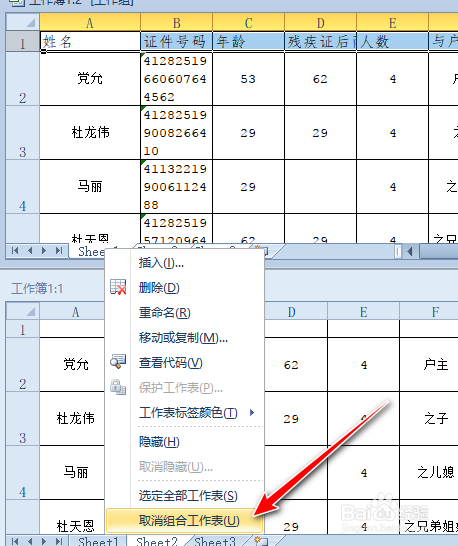Image resolution: width=458 pixels, height=546 pixels.
Task: Click previous sheet arrow in upper window
Action: 30,251
